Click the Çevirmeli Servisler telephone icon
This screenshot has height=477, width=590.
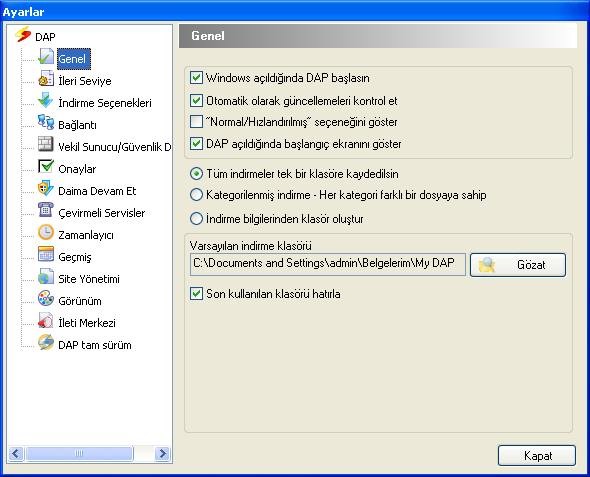point(46,210)
